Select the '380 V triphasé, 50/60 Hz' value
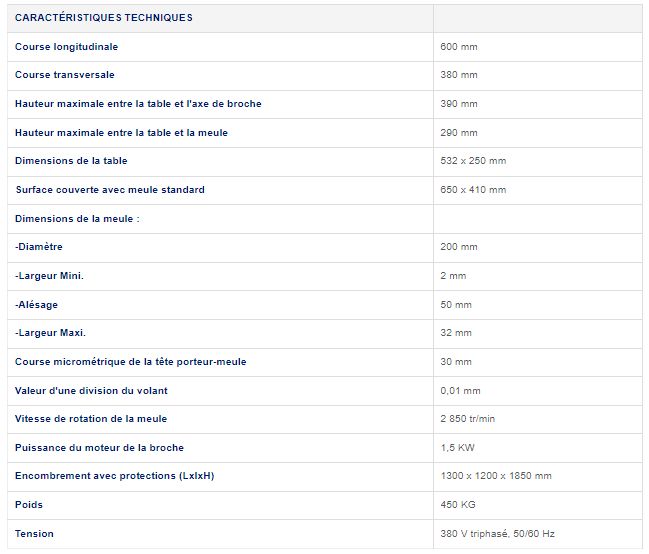This screenshot has height=554, width=649. coord(499,533)
